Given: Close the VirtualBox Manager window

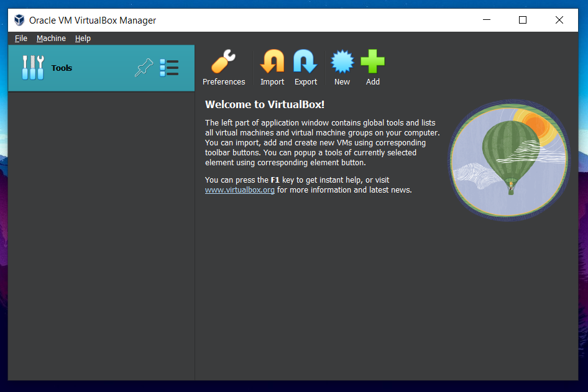Looking at the screenshot, I should [559, 20].
